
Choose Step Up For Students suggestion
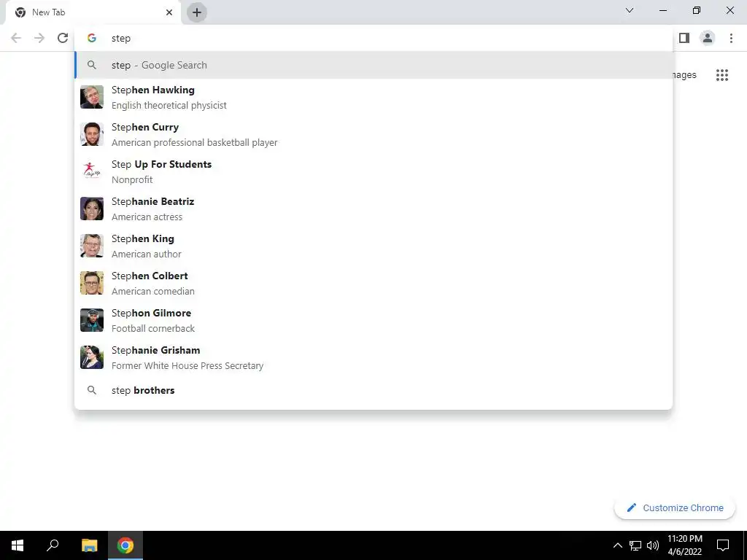pyautogui.click(x=373, y=171)
